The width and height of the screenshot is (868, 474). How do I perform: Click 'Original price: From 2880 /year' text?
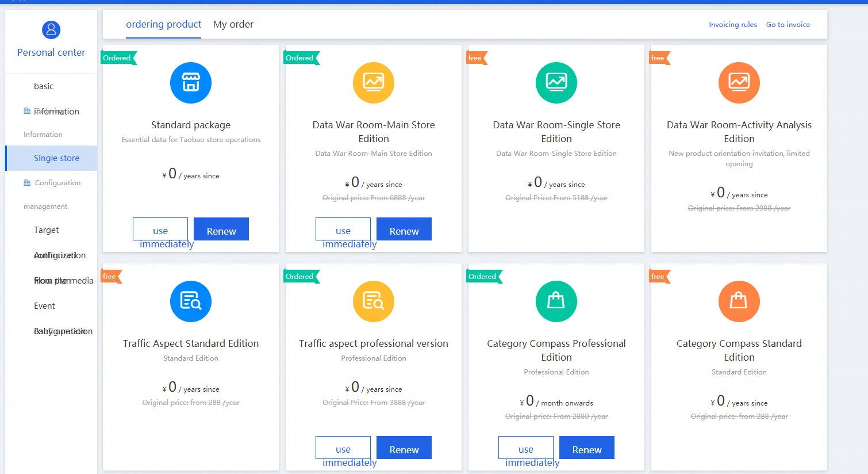[556, 416]
